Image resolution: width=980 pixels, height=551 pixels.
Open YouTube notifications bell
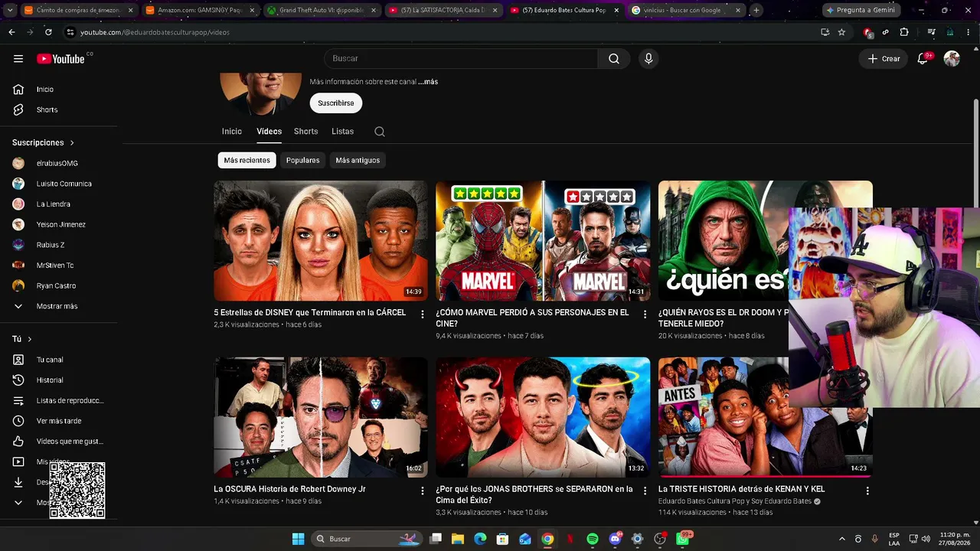(923, 59)
